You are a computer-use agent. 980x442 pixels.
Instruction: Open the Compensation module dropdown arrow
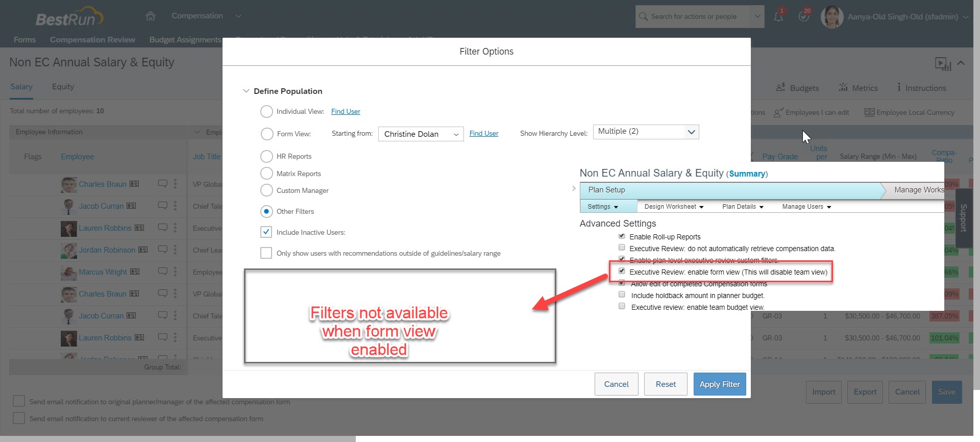pyautogui.click(x=238, y=16)
